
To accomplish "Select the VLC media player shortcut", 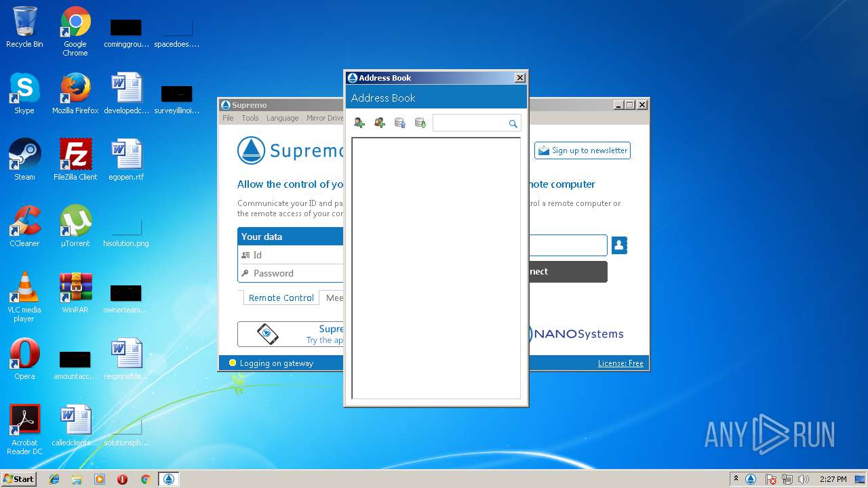I will click(x=24, y=297).
